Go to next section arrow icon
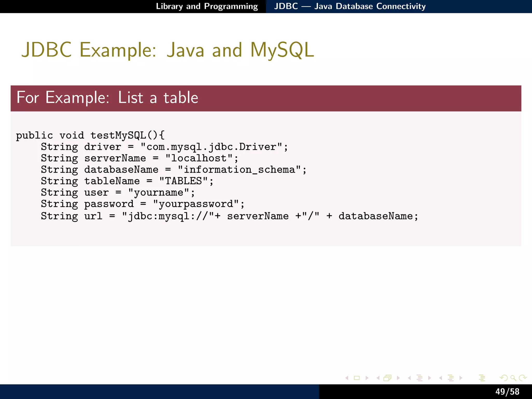The height and width of the screenshot is (399, 532). (x=461, y=378)
